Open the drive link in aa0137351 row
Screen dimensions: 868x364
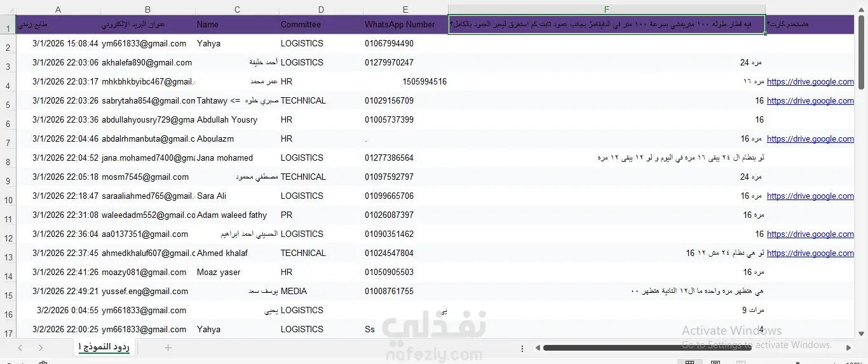pos(810,234)
